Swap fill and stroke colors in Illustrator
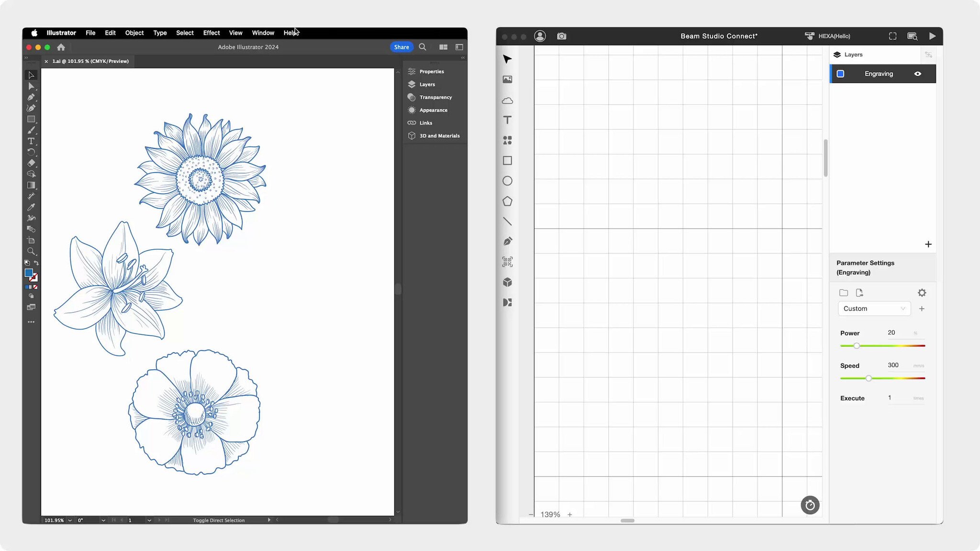The height and width of the screenshot is (551, 980). point(36,263)
